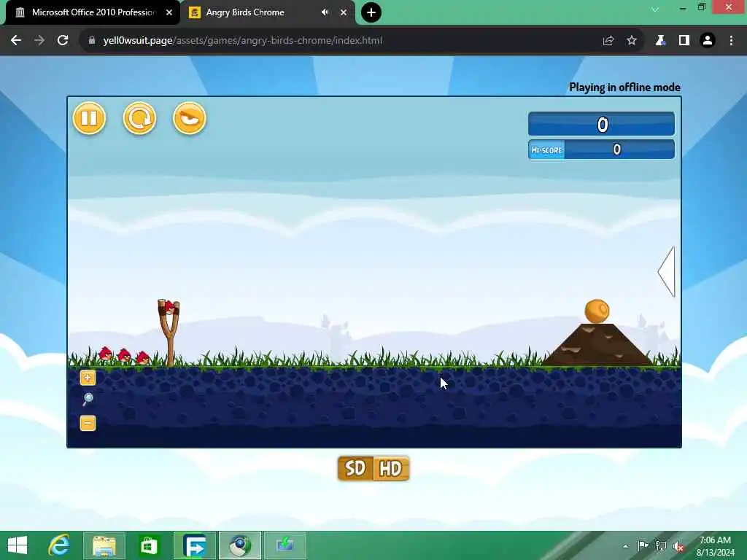
Task: Restart the level with the circular arrow button
Action: [139, 118]
